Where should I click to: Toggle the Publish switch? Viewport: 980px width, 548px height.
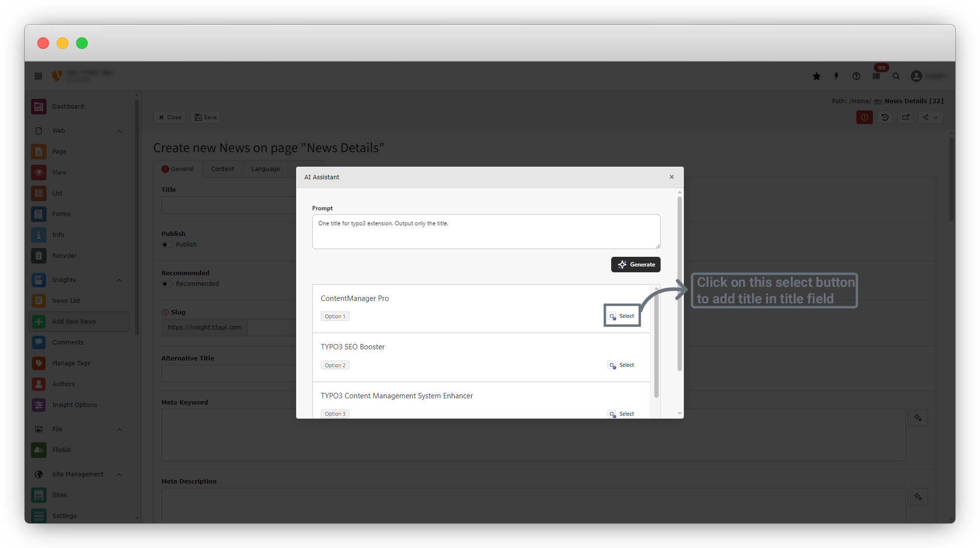[167, 245]
